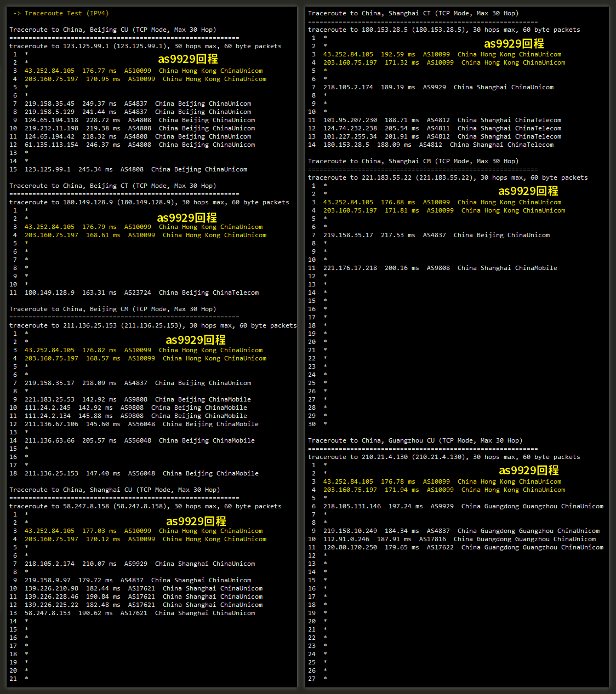Select hop IP 124.65.194.118

(52, 120)
